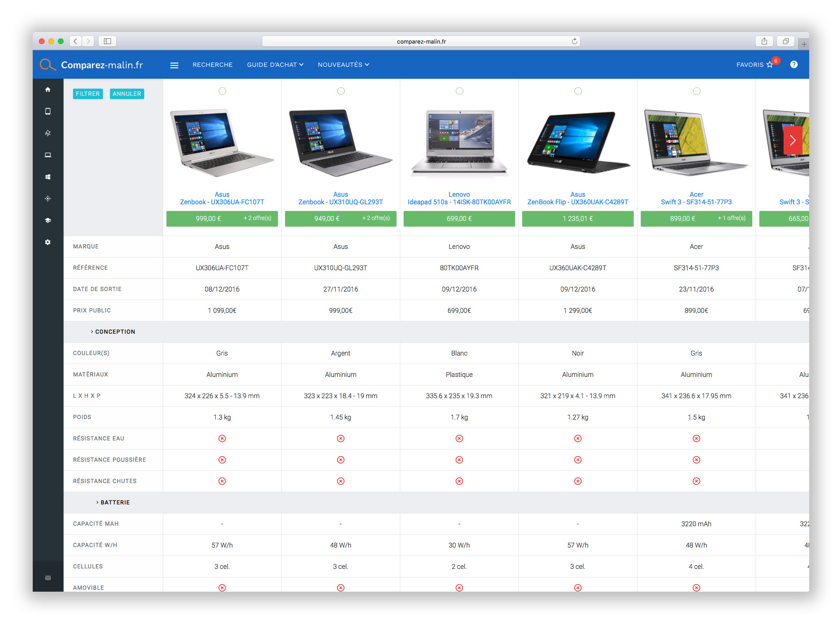Open the Recherche menu item
The height and width of the screenshot is (622, 840).
(212, 64)
